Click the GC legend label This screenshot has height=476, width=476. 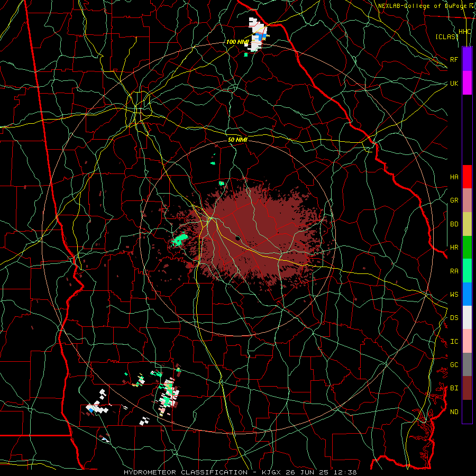tap(454, 365)
